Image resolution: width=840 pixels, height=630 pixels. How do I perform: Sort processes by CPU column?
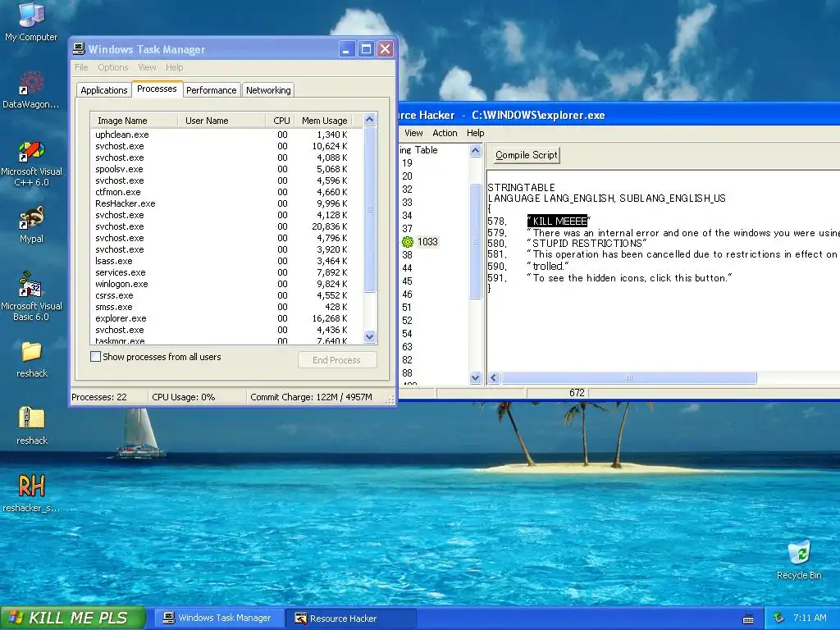[x=281, y=121]
